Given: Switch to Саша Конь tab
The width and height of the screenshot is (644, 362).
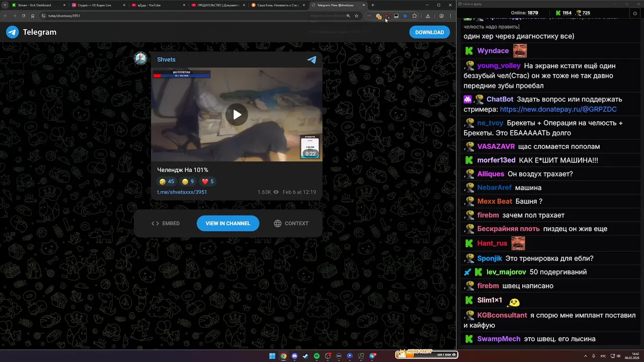Looking at the screenshot, I should tap(278, 5).
